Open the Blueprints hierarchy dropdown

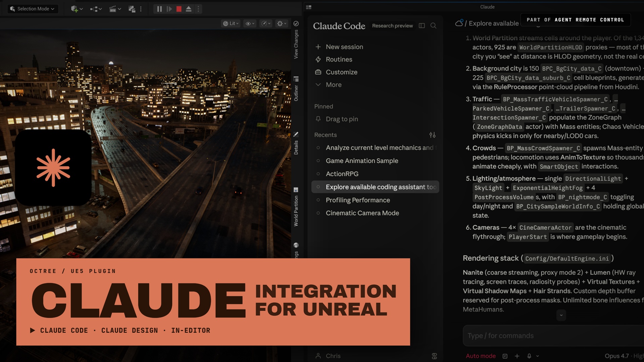pyautogui.click(x=96, y=9)
